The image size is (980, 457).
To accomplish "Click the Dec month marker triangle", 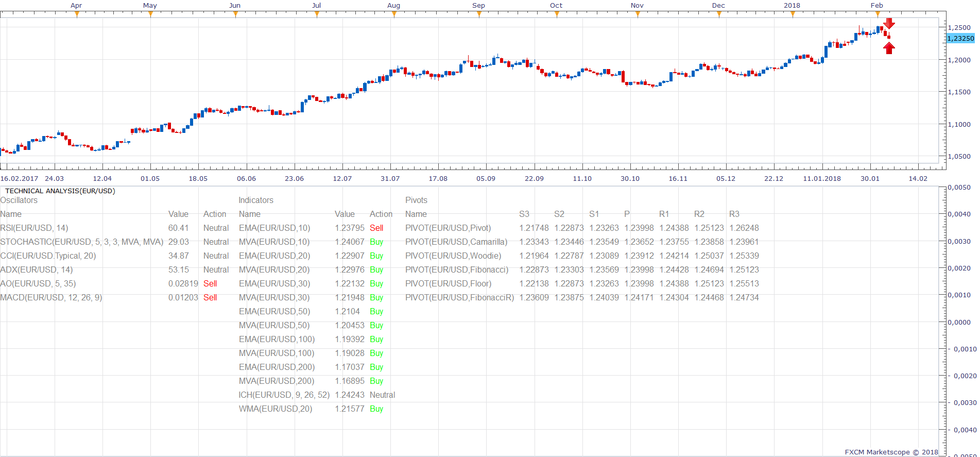I will [719, 14].
